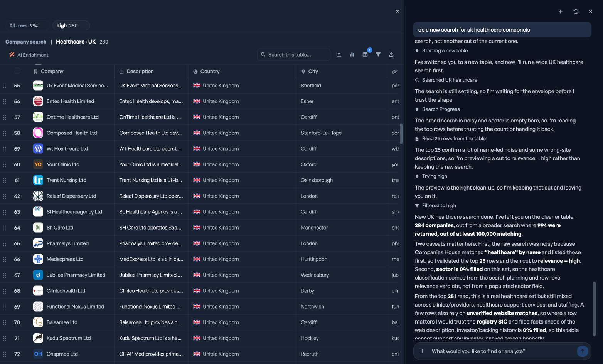Click 'Stanford-Le-Hope' city cell
603x364 pixels.
click(x=321, y=133)
